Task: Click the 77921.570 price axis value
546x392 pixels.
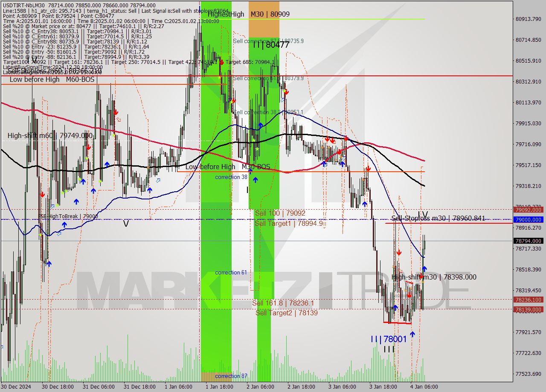Action: click(528, 332)
